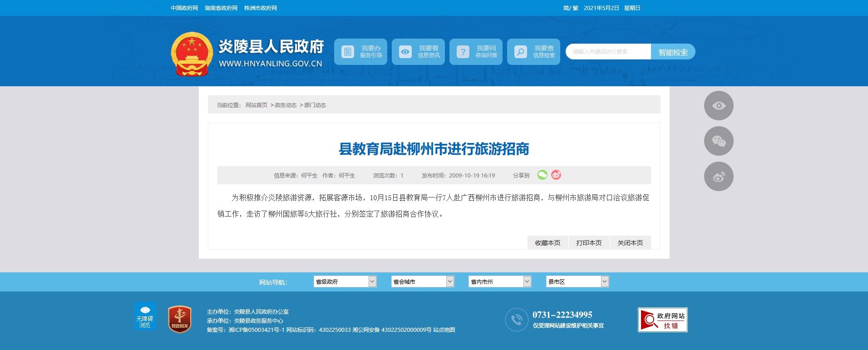Screen dimensions: 868x350
Task: Click the gray eye floating sidebar icon
Action: click(x=719, y=106)
